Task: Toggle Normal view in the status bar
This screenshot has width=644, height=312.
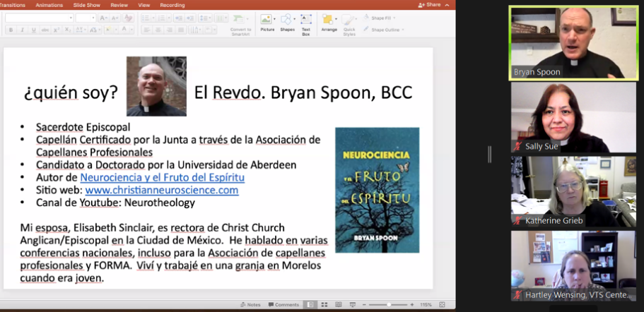Action: click(x=310, y=305)
